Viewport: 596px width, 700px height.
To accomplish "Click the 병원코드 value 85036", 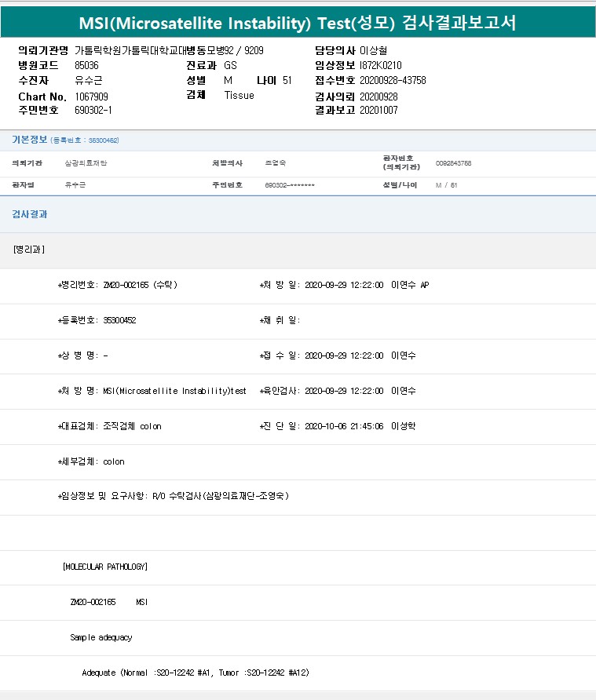I will pyautogui.click(x=86, y=65).
